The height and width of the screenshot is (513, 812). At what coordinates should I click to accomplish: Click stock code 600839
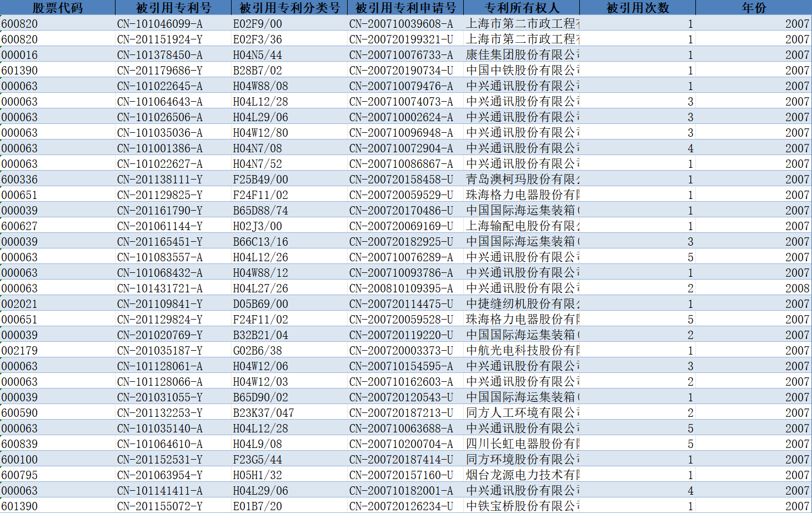click(x=58, y=444)
